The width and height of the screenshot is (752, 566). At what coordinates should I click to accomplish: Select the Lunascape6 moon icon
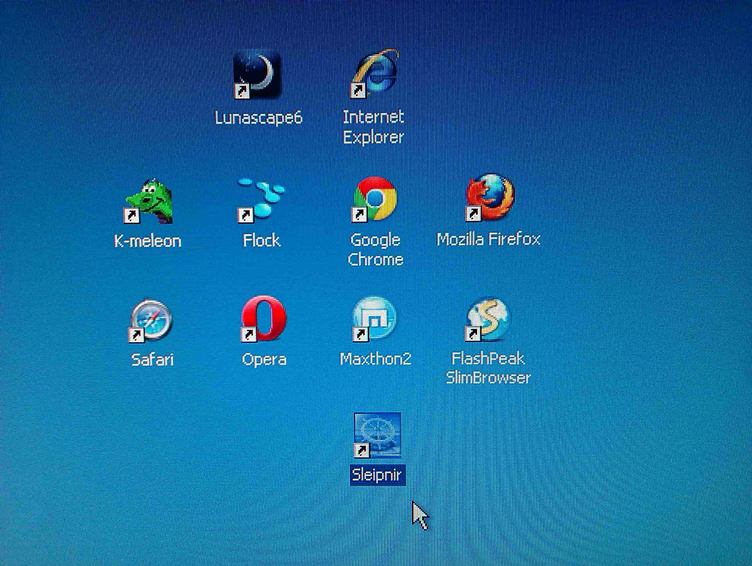pos(257,74)
